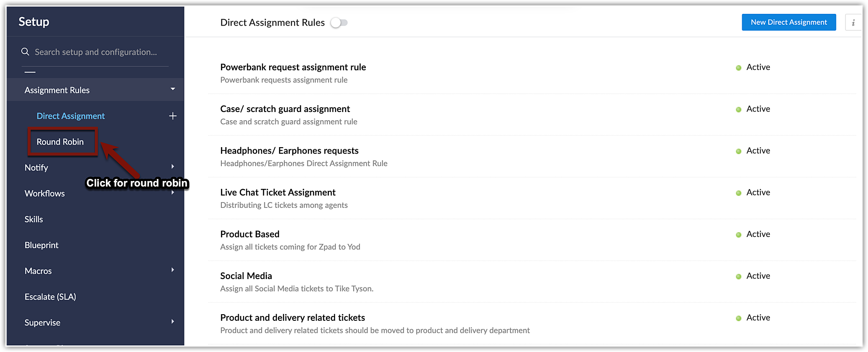Click the green status dot for Headphones/ Earphones requests
Viewport: 868px width, 352px height.
click(738, 151)
